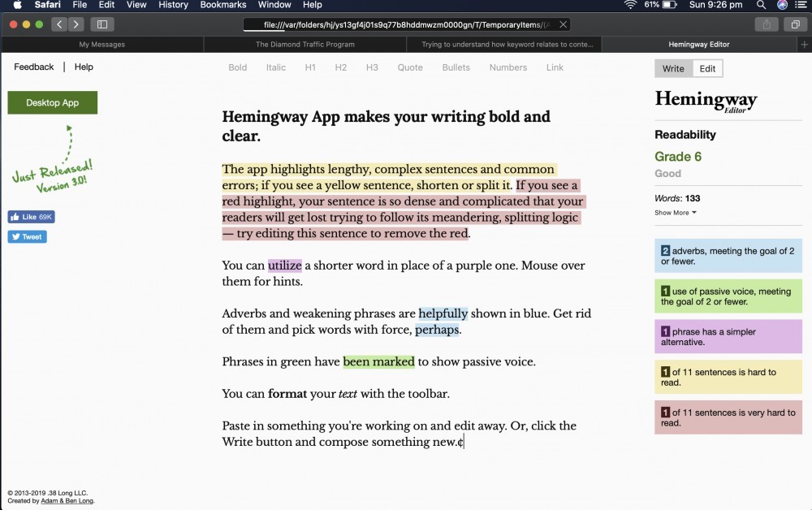Open the Window menu
This screenshot has height=510, width=812.
(274, 5)
